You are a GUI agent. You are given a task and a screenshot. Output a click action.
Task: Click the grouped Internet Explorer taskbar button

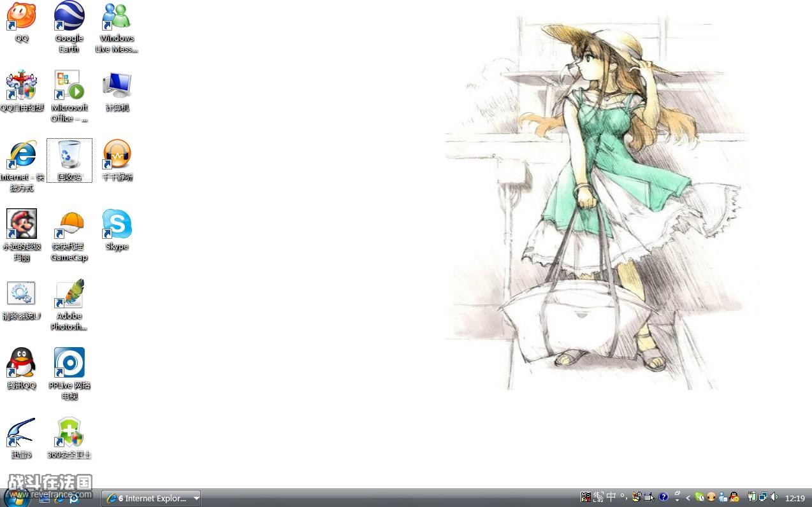pyautogui.click(x=151, y=498)
